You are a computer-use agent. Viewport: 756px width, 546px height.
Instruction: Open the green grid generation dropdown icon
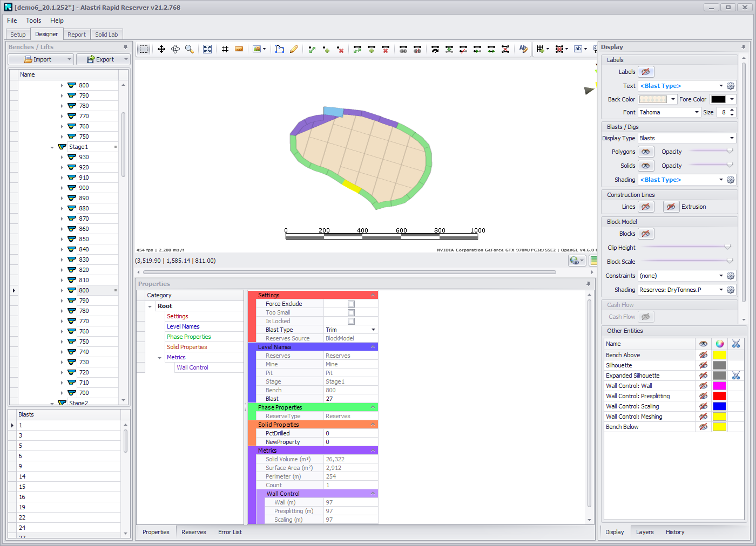point(543,49)
